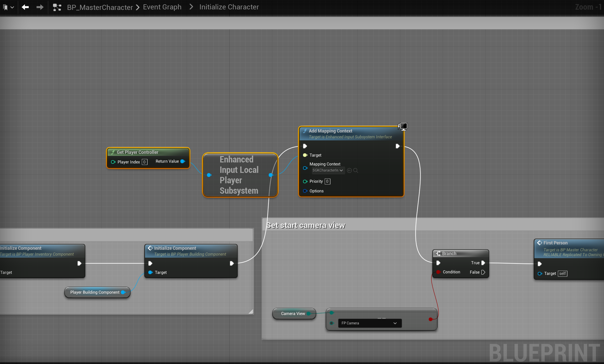Click the Branch node True output pin

pyautogui.click(x=483, y=263)
